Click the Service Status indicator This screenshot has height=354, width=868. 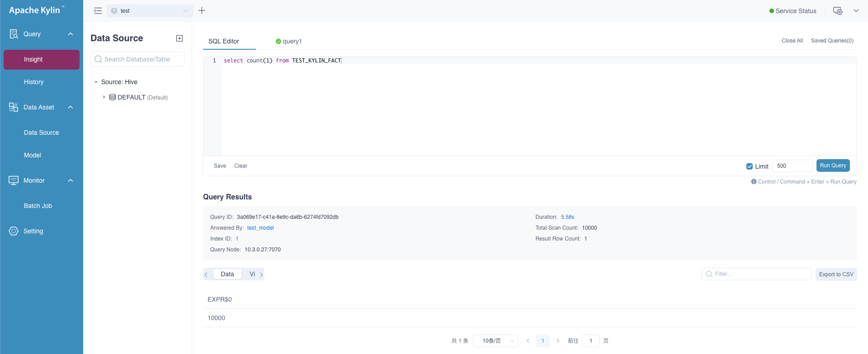tap(793, 11)
